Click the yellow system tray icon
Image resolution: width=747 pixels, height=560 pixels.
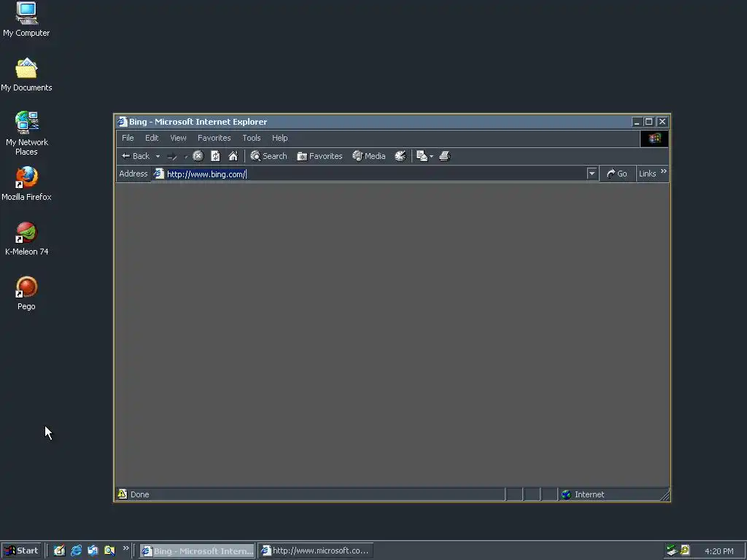(x=684, y=550)
